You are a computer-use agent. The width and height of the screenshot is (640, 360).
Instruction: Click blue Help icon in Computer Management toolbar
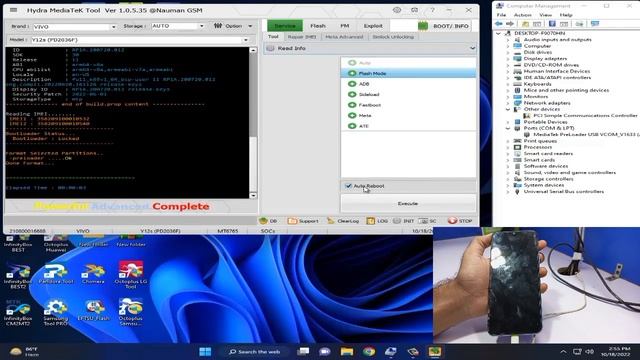pos(552,24)
